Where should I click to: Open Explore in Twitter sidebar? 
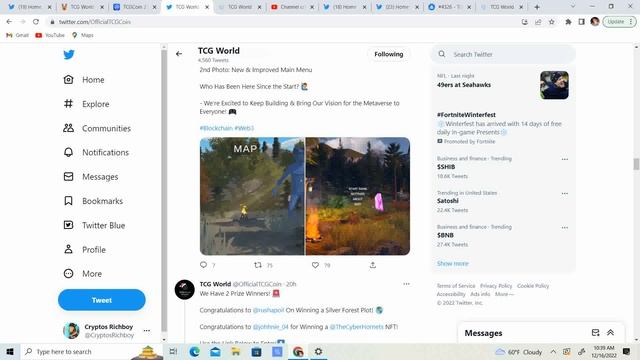click(x=86, y=104)
